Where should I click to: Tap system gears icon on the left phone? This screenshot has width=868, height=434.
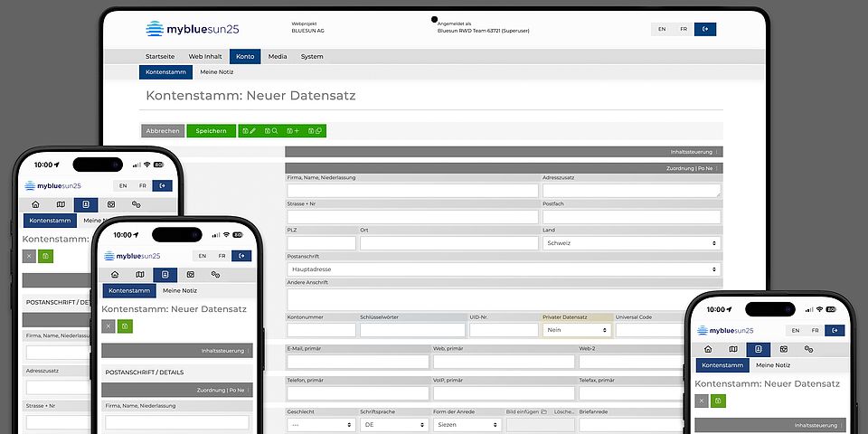pos(137,204)
